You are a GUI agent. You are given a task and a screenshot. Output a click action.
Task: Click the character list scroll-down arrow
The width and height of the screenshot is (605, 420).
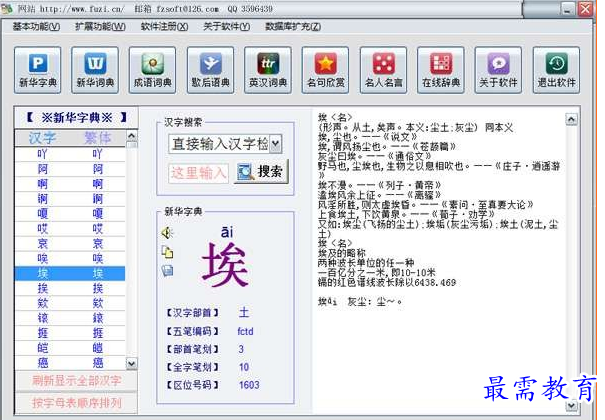point(132,364)
